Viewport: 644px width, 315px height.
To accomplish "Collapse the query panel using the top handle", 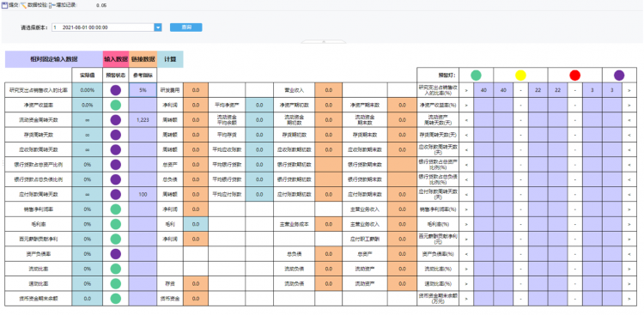I will click(324, 41).
